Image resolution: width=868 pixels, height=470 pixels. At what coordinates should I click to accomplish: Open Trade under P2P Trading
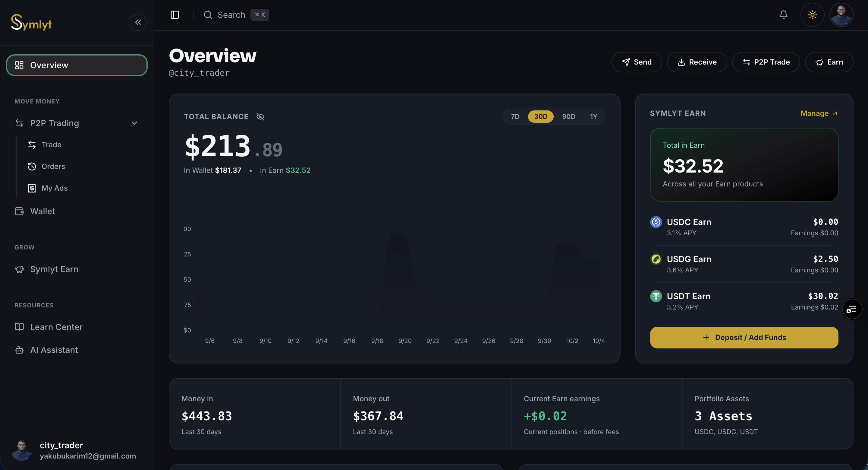[51, 144]
